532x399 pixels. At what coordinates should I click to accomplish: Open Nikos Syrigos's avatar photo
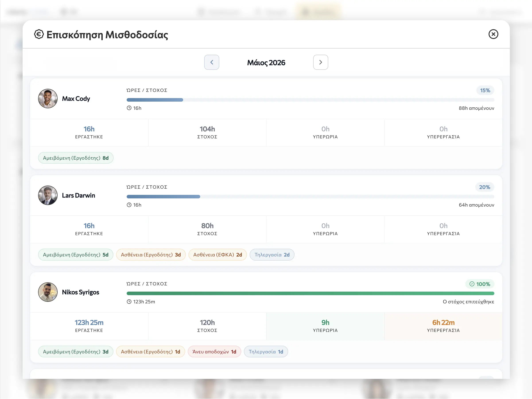click(x=48, y=292)
